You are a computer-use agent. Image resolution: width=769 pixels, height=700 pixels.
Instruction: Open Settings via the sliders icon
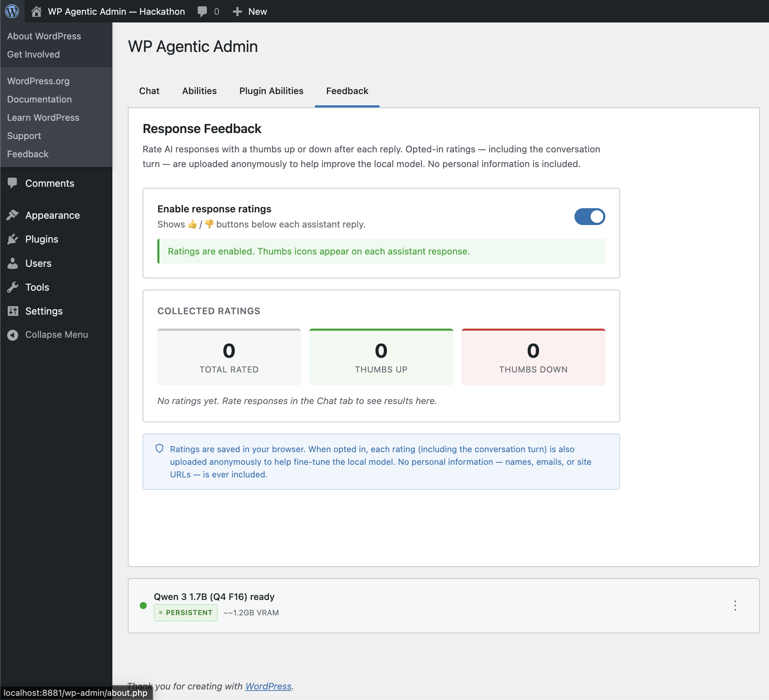tap(13, 311)
